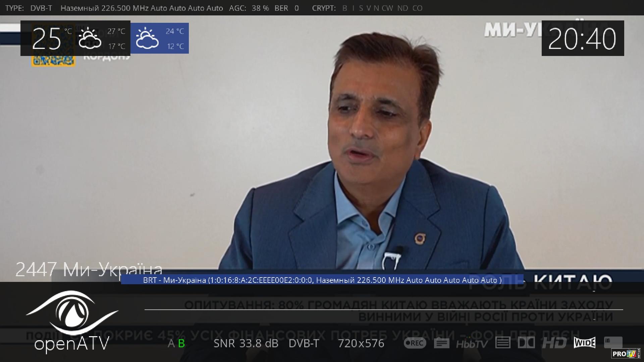Click the HD resolution icon
The width and height of the screenshot is (644, 362).
point(554,343)
